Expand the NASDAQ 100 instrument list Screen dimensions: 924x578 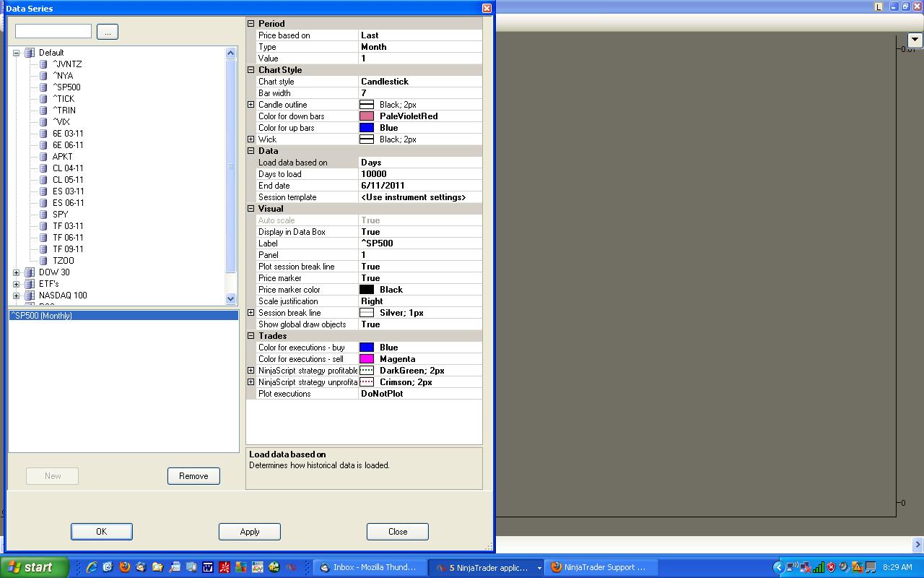[16, 296]
